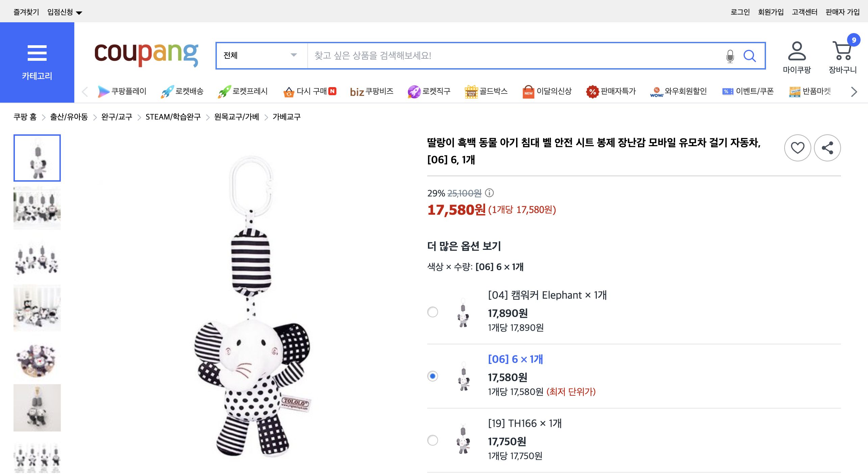Start a voice search with the microphone icon

click(730, 56)
